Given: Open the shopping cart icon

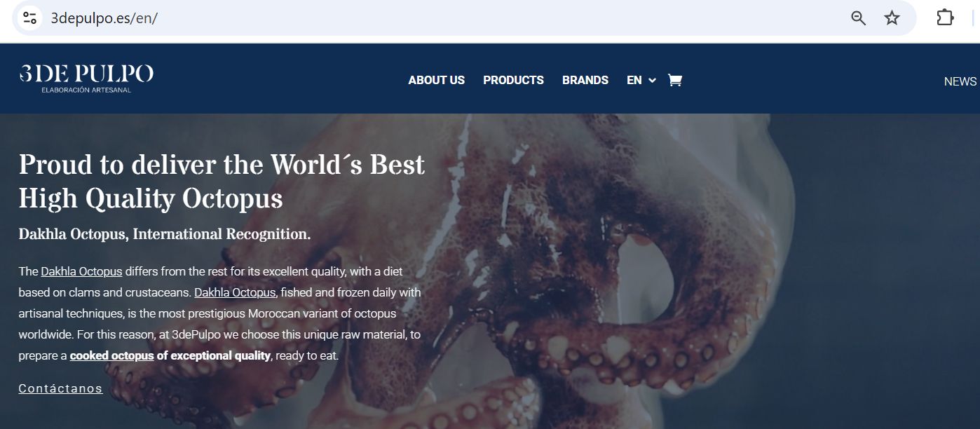Looking at the screenshot, I should pos(675,80).
